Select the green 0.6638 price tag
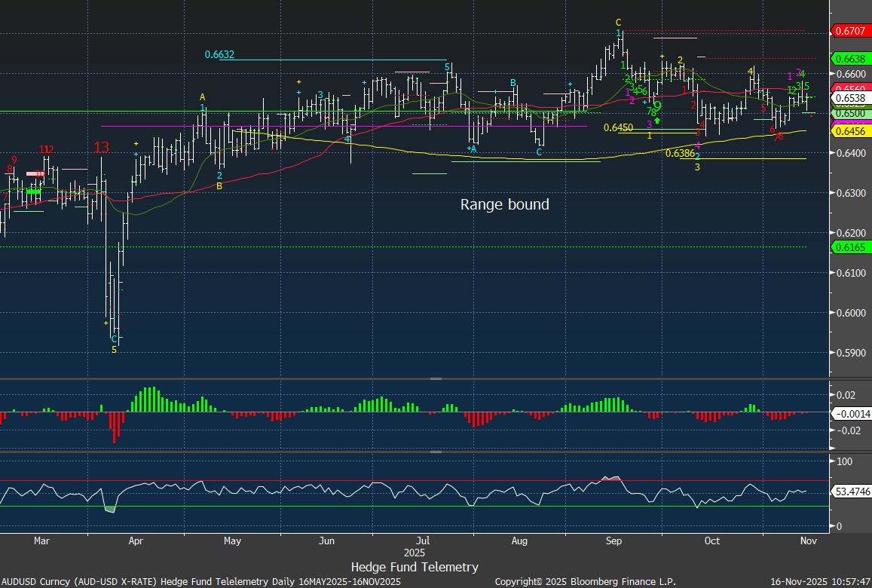This screenshot has height=588, width=872. pos(850,58)
